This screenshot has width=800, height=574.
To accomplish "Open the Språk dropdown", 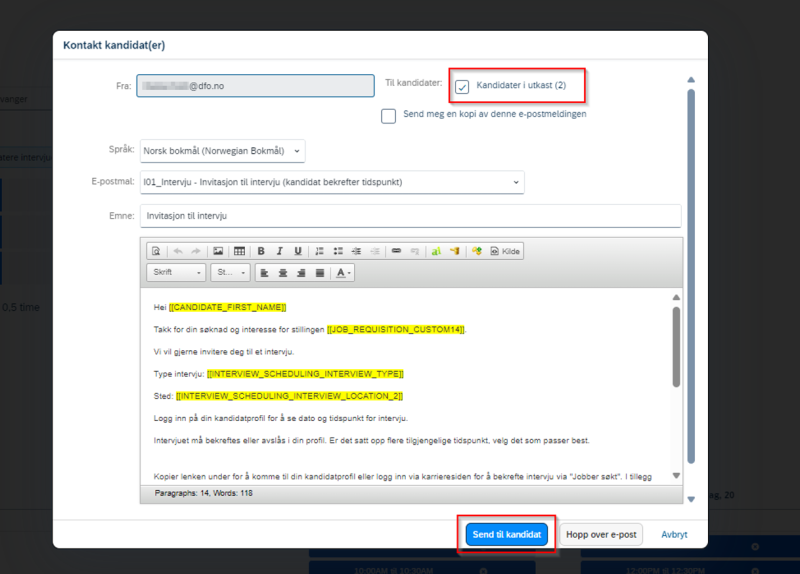I will click(x=222, y=151).
